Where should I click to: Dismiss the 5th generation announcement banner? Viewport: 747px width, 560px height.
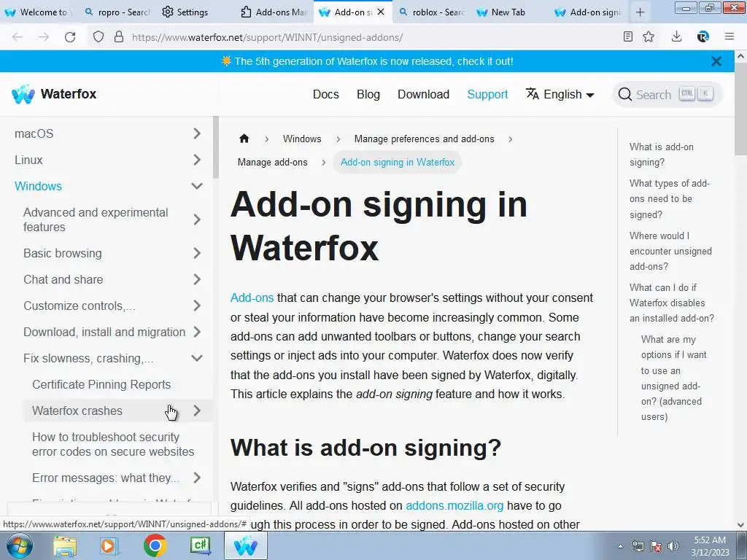point(716,61)
